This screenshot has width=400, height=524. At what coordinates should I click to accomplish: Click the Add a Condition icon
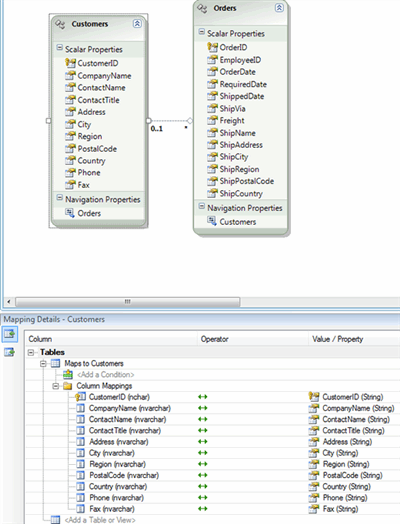click(68, 374)
